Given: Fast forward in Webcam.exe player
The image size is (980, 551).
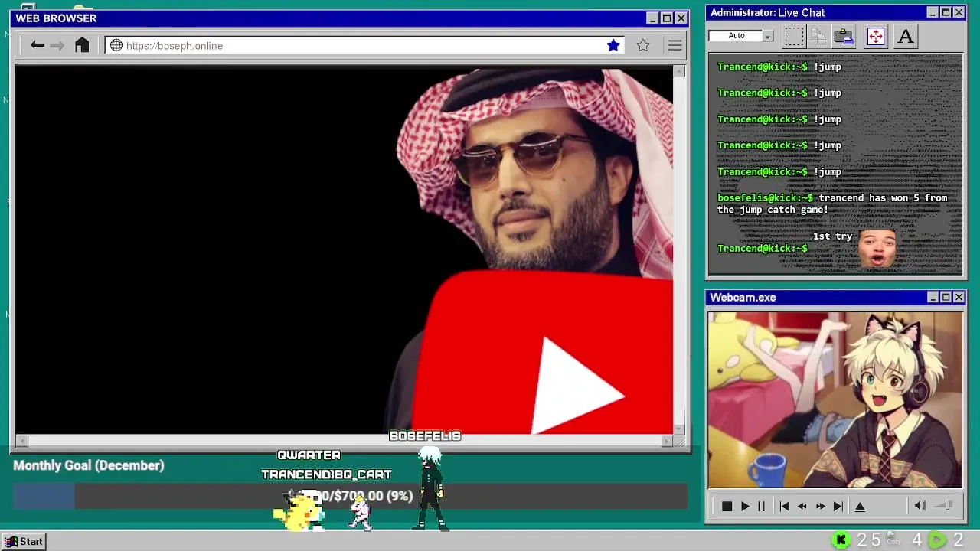Looking at the screenshot, I should point(821,507).
